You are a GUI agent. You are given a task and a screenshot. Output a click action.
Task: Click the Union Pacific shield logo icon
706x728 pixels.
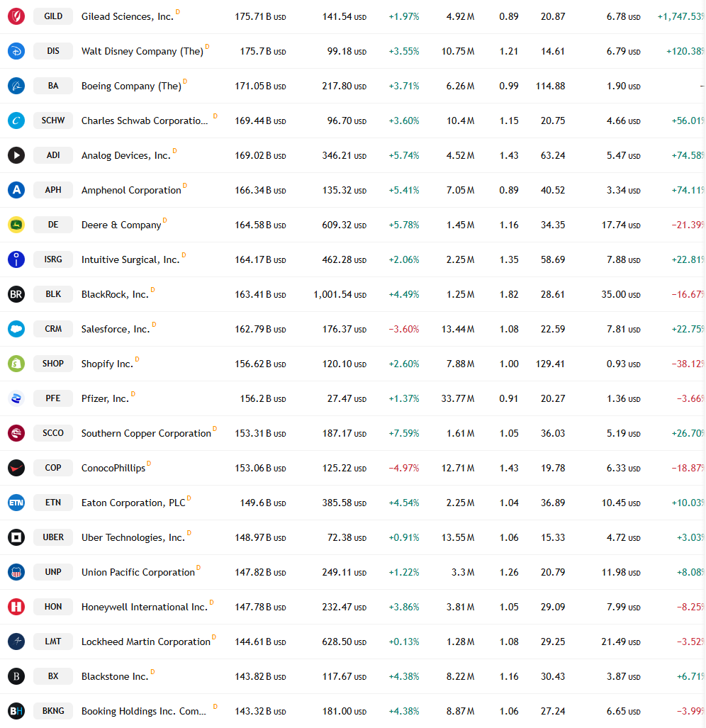[x=16, y=572]
